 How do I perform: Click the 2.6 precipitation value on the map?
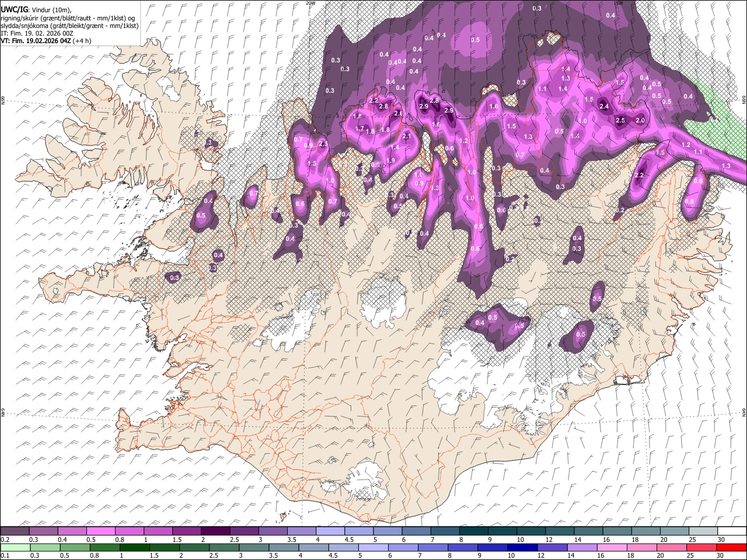[x=399, y=114]
